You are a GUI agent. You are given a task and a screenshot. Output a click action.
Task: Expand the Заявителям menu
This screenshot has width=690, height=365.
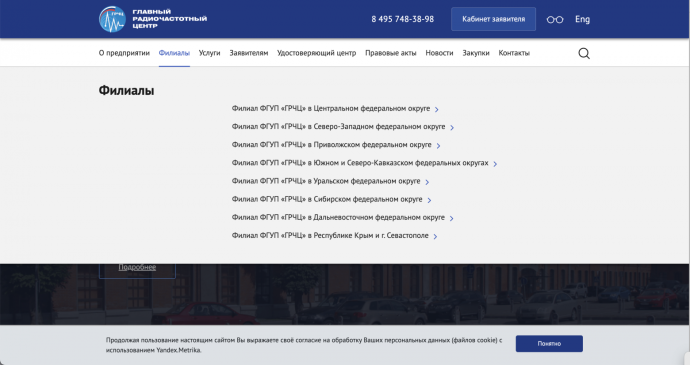249,53
